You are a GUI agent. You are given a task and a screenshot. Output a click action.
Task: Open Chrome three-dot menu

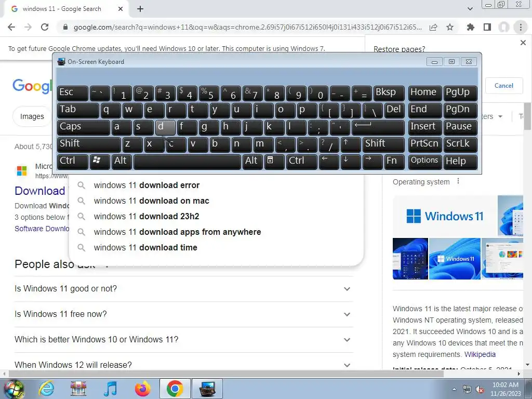(x=521, y=27)
